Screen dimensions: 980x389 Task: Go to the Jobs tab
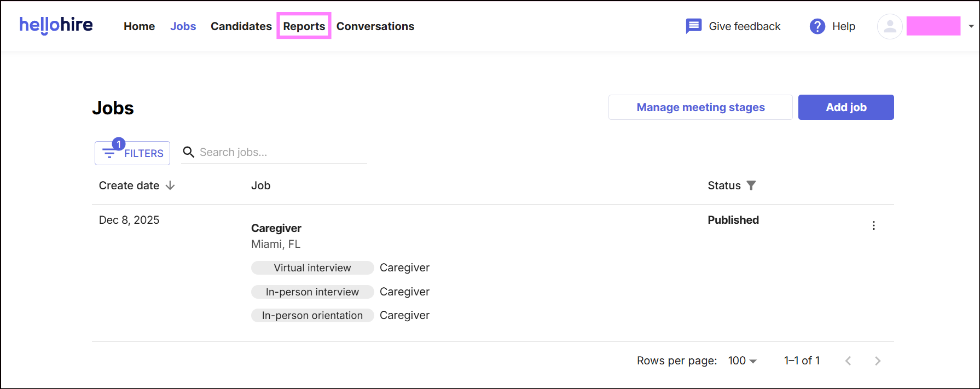point(183,26)
